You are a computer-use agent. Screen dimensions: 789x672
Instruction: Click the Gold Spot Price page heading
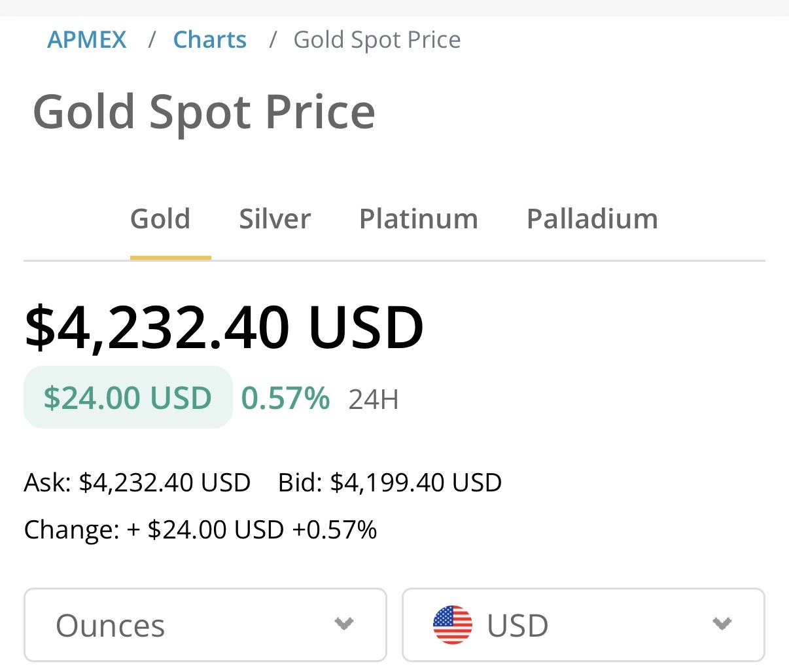pos(203,112)
